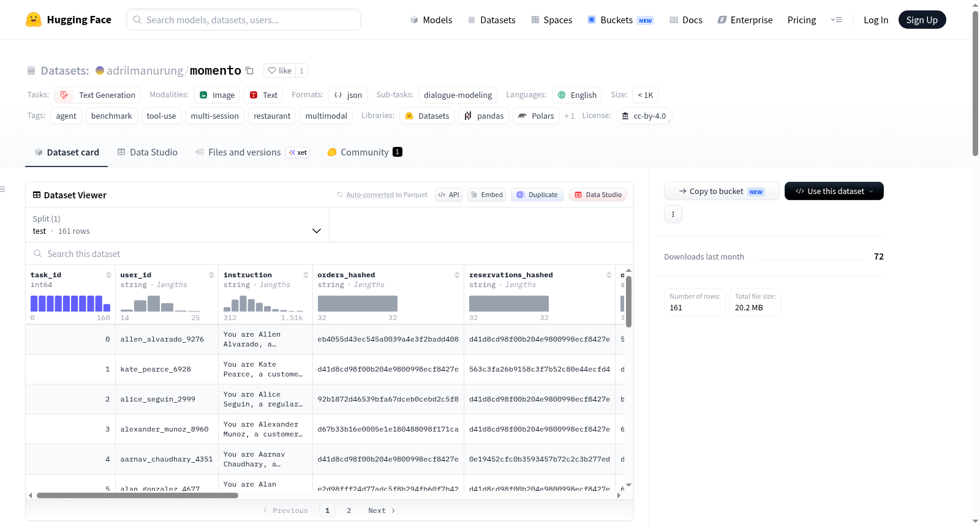Viewport: 980px width, 527px height.
Task: Click the Embed button
Action: pyautogui.click(x=486, y=195)
